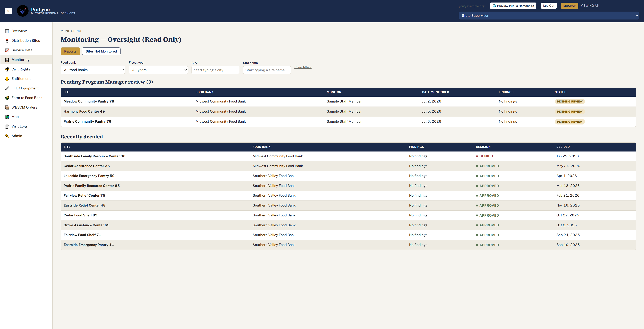Click Grove Assistance Center 63 row

tap(348, 225)
